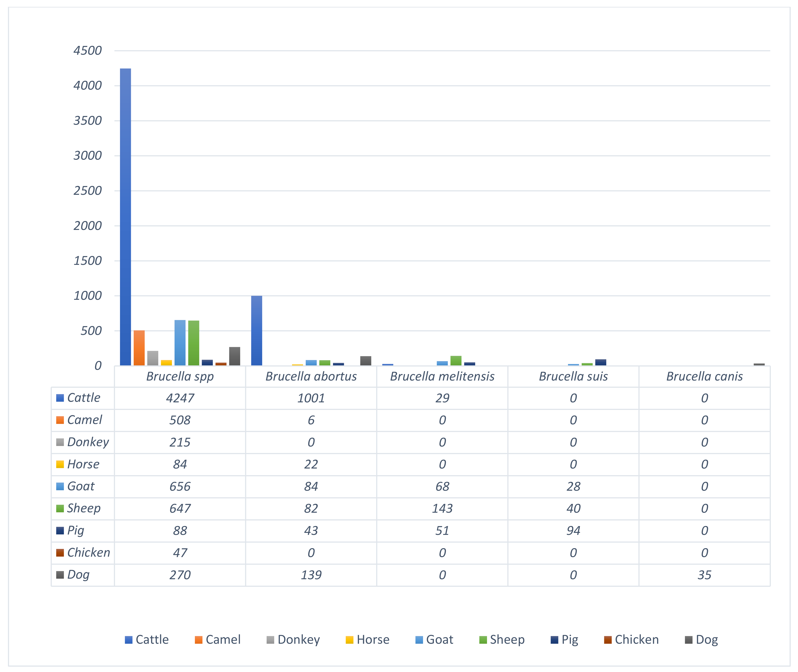This screenshot has height=672, width=798.
Task: Click the Dog row label in data table
Action: (78, 574)
